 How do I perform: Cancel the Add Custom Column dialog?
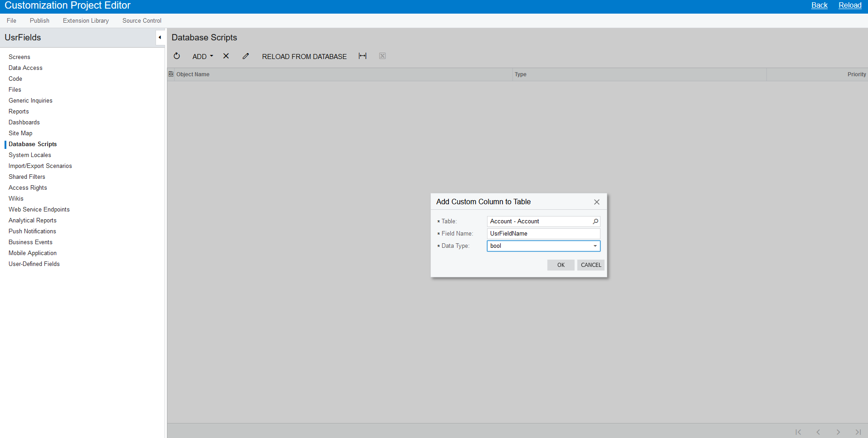tap(590, 265)
